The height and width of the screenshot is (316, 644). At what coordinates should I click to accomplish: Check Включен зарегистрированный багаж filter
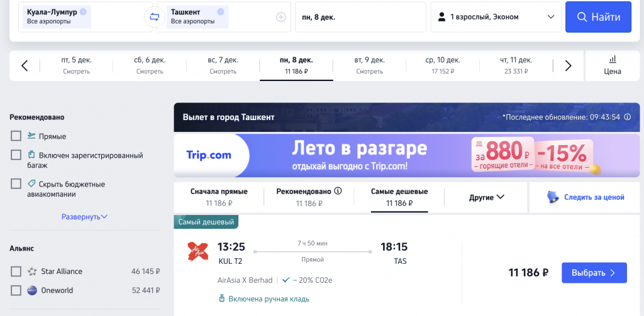coord(16,155)
